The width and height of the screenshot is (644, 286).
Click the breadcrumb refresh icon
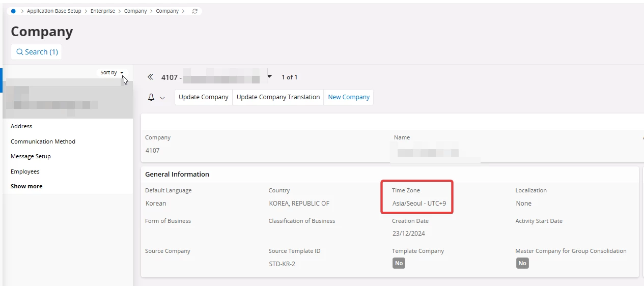194,11
